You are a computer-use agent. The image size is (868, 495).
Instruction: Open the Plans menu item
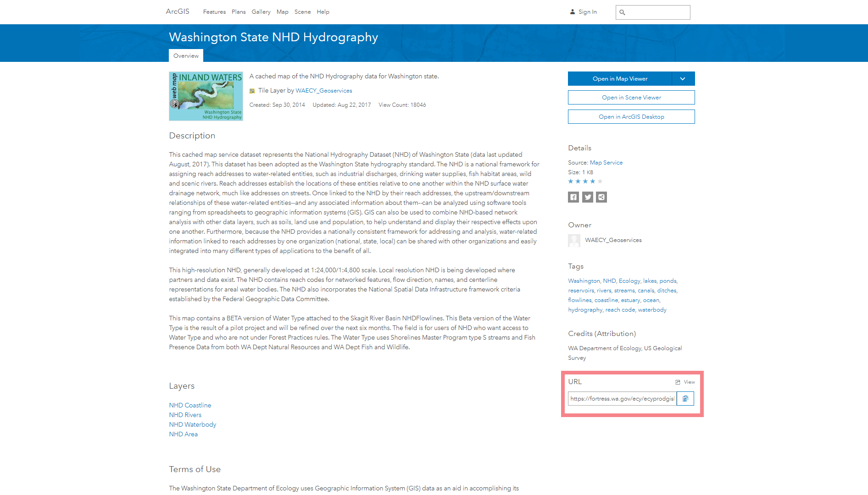pos(239,12)
